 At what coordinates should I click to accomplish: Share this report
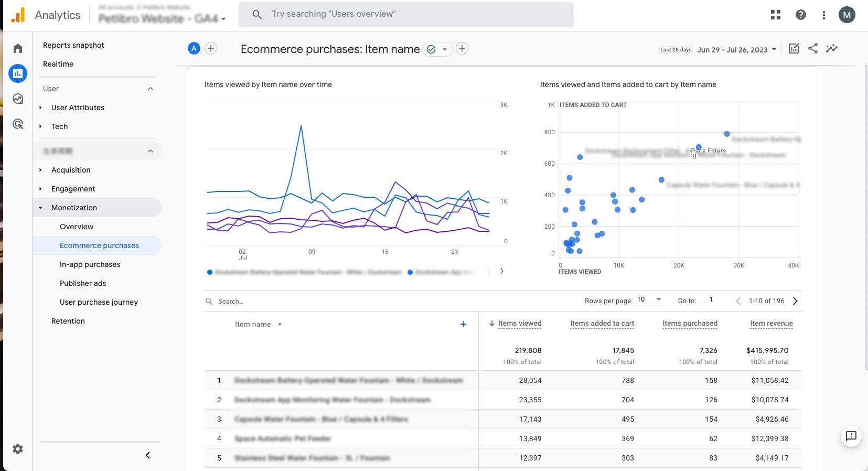pyautogui.click(x=813, y=49)
